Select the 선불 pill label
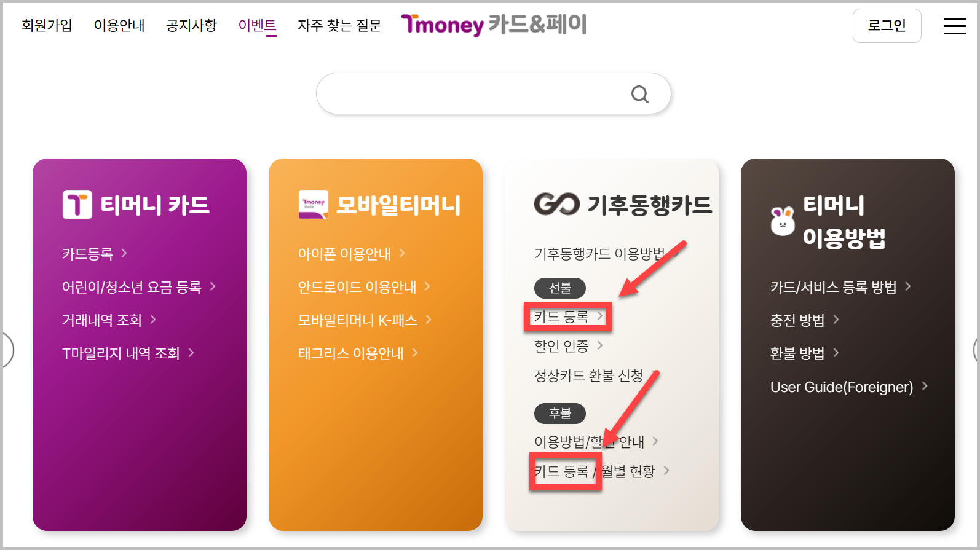980x550 pixels. click(x=559, y=288)
